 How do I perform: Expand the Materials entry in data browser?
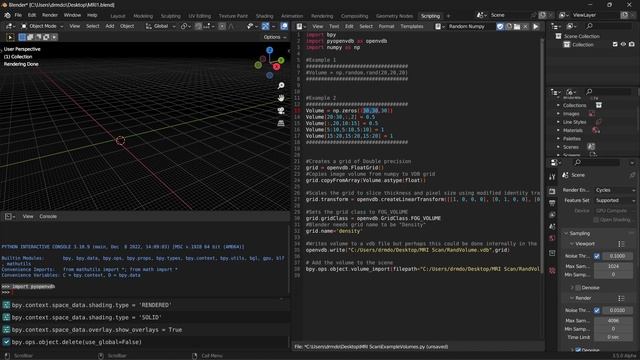click(x=558, y=130)
